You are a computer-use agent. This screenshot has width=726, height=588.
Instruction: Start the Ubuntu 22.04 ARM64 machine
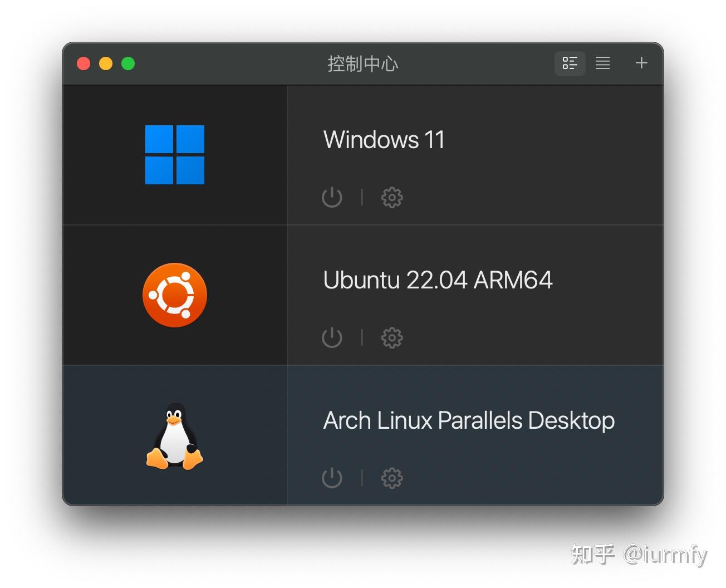[331, 337]
